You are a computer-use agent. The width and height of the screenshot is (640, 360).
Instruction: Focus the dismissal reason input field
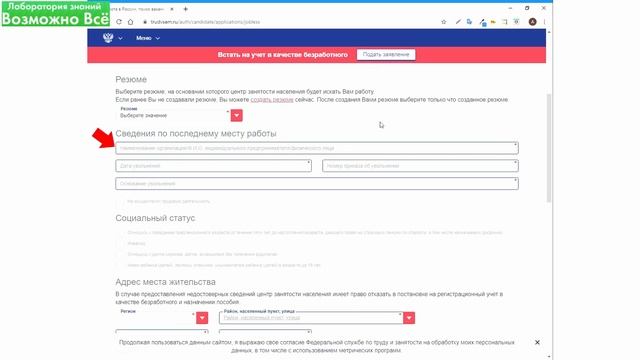(317, 184)
